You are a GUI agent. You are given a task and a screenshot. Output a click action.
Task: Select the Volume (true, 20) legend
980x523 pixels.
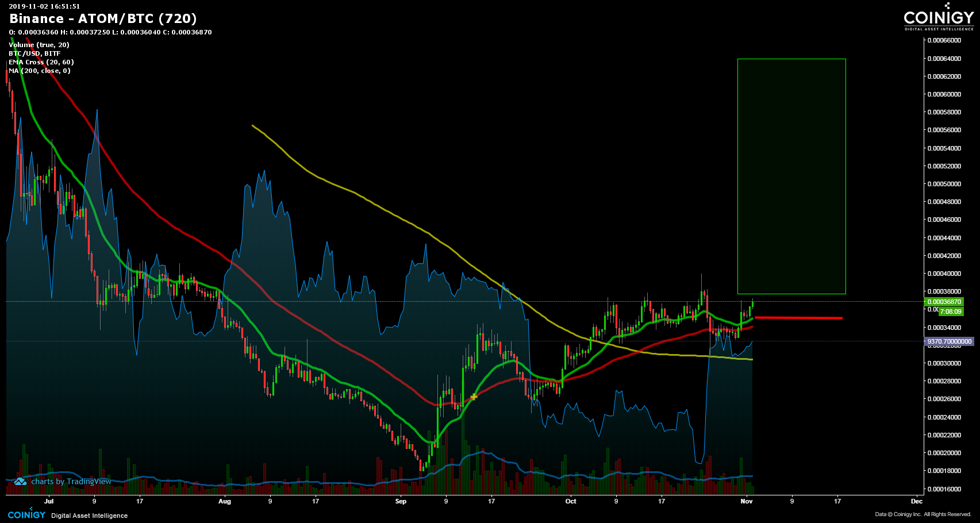(x=39, y=45)
